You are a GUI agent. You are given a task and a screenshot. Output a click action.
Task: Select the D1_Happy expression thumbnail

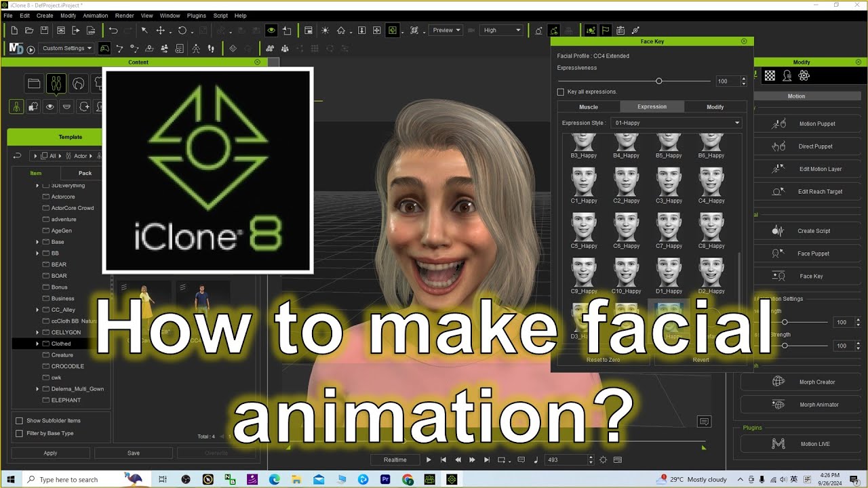pos(669,276)
